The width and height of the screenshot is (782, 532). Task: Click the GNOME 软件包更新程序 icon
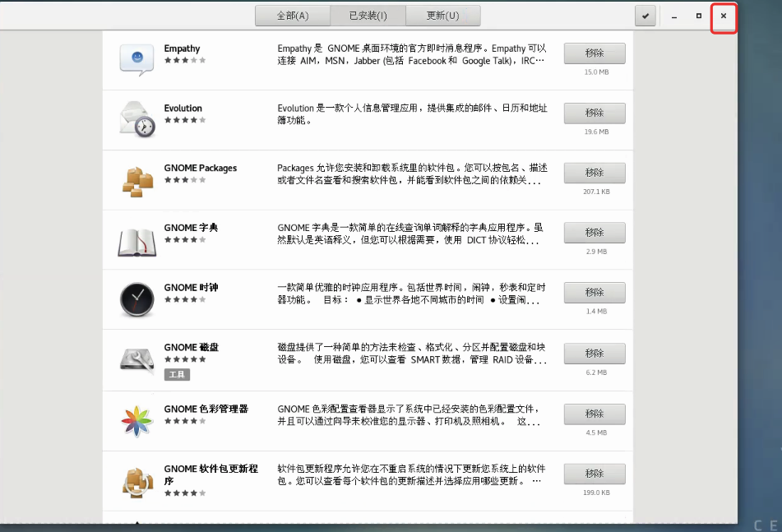point(137,479)
